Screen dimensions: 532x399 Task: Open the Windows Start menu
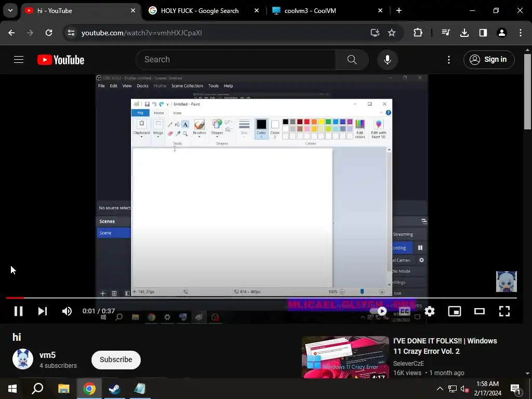click(x=12, y=389)
